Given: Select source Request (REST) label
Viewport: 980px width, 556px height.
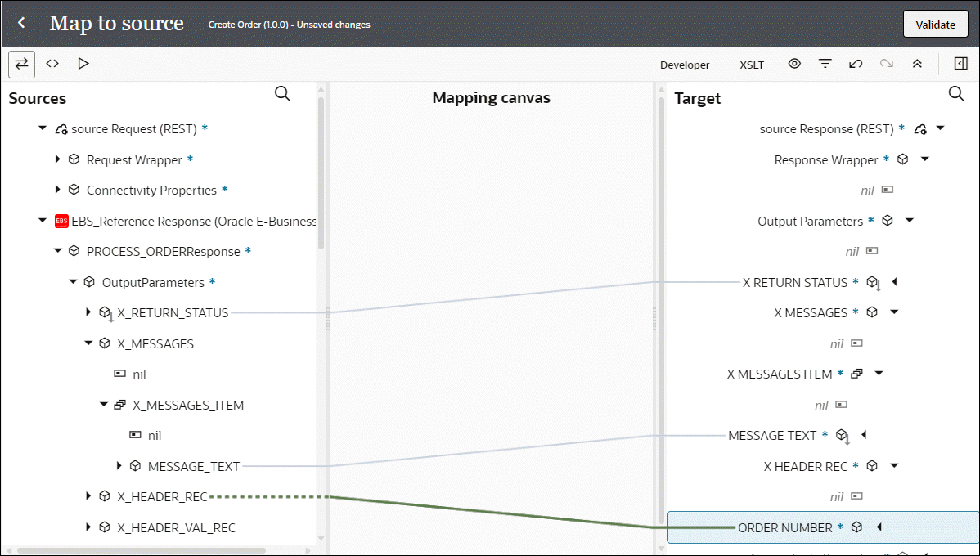Looking at the screenshot, I should pyautogui.click(x=134, y=129).
